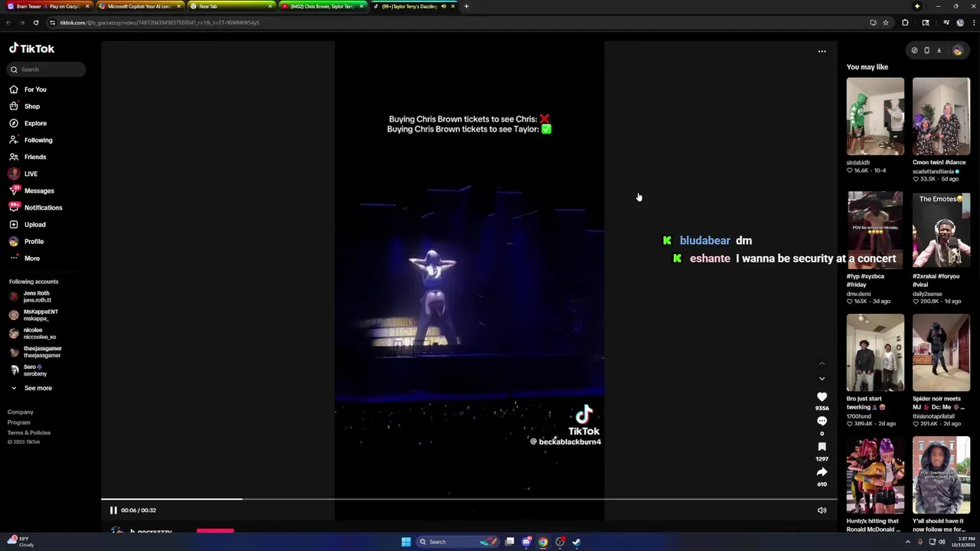Switch to the New Tab tab

coord(230,6)
